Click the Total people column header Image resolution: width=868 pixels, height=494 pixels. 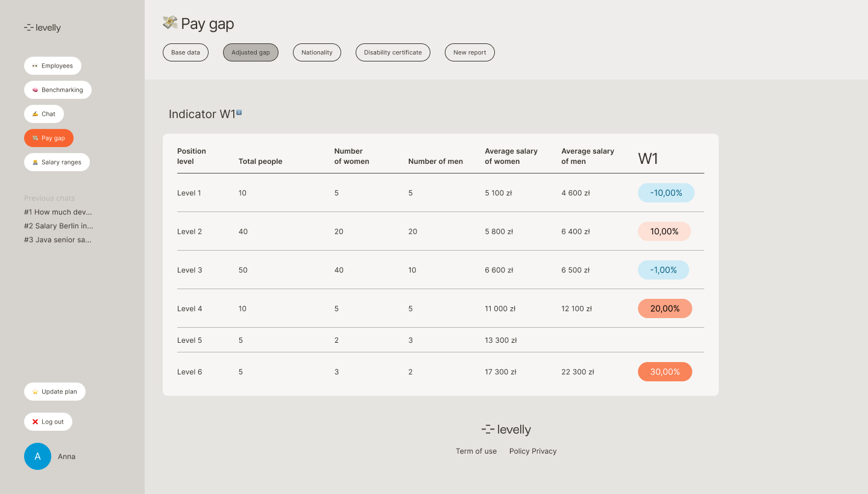[x=260, y=161]
